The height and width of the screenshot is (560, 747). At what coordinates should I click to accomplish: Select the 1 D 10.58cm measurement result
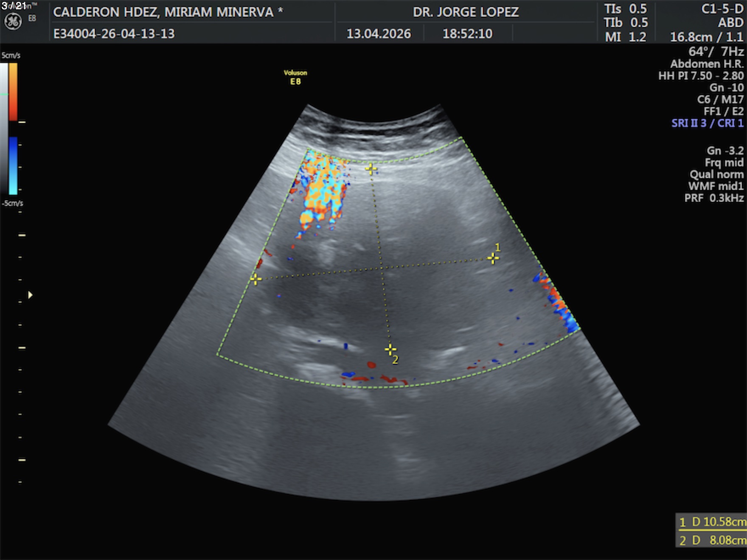click(712, 522)
